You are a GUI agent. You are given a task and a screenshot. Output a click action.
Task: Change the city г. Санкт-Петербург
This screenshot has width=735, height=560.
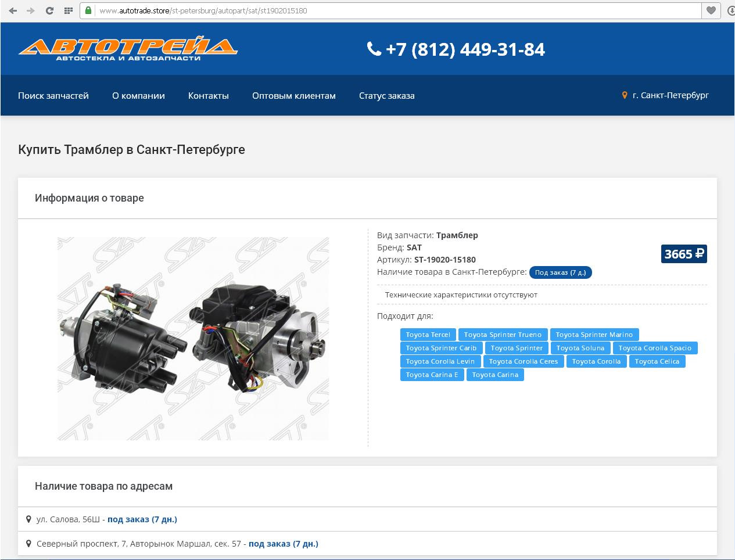coord(671,95)
